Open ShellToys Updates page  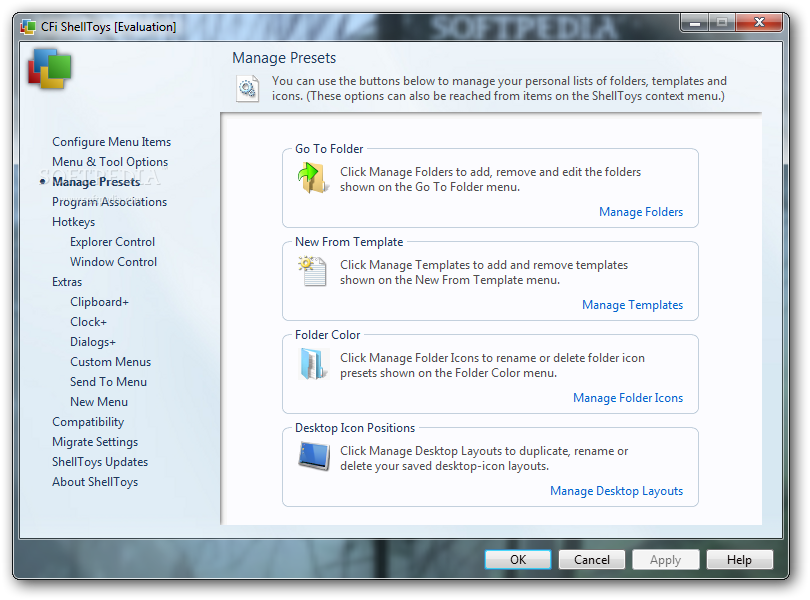(100, 462)
